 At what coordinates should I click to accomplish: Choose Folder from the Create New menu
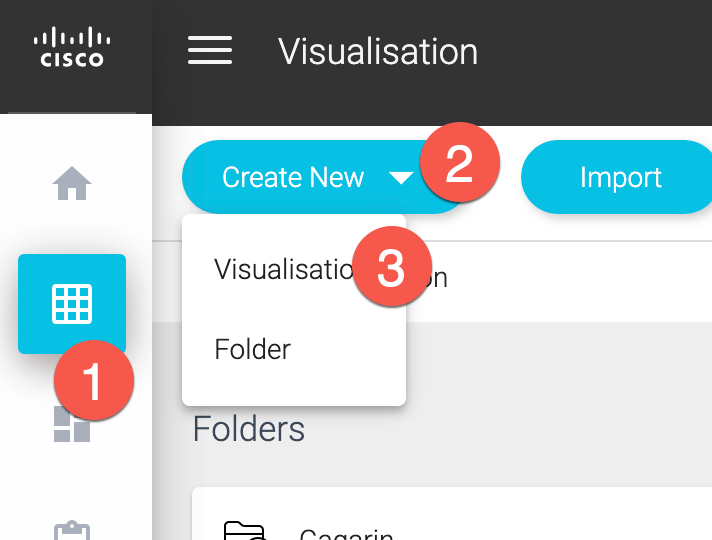pos(253,349)
